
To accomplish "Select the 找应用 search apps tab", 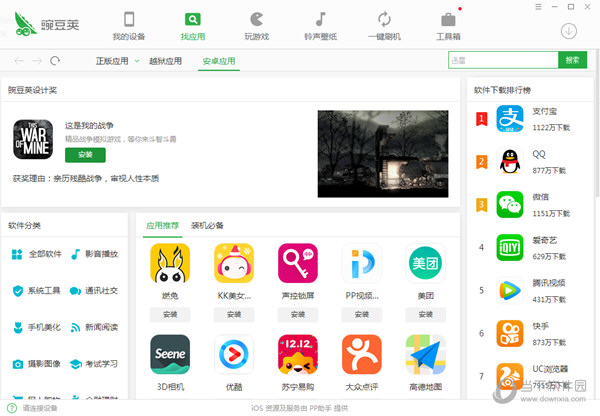I will pyautogui.click(x=193, y=26).
